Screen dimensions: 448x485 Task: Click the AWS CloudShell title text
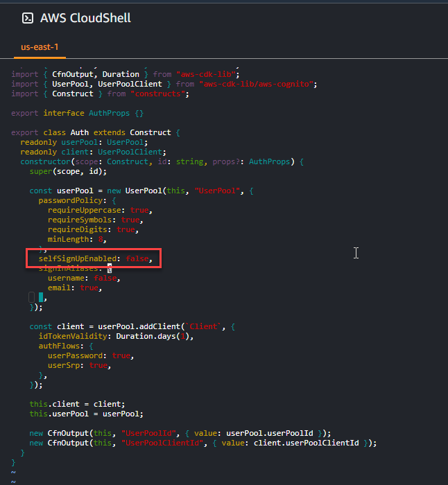point(85,18)
